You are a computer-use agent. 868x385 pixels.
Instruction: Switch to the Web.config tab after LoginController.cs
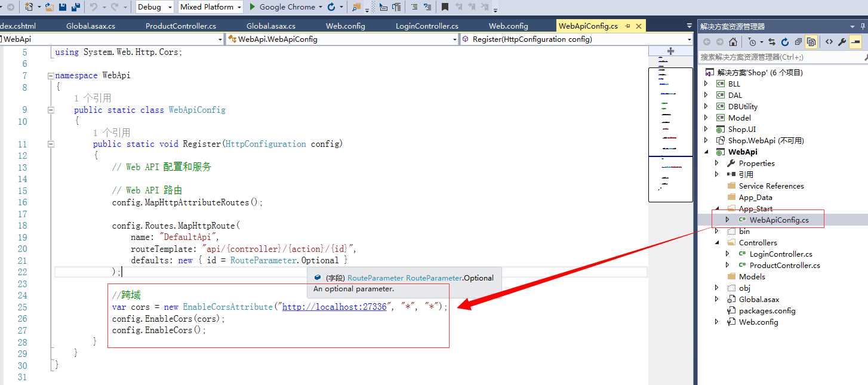click(508, 26)
